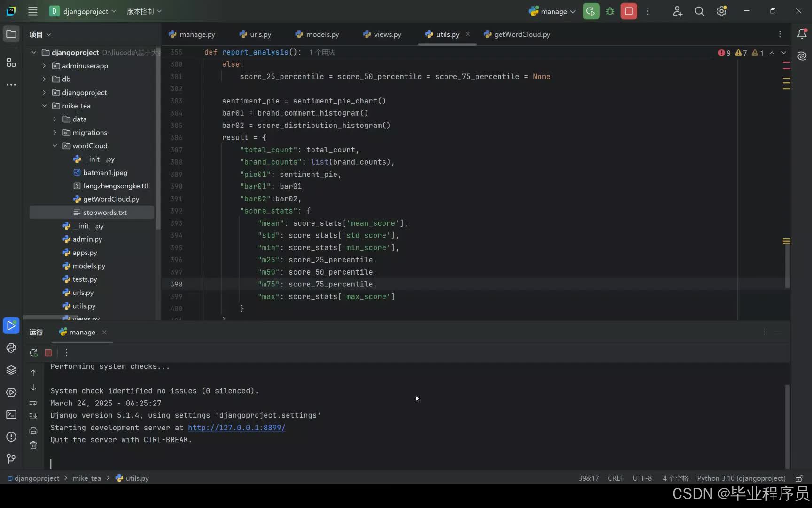Open the Problems tool window icon

[x=11, y=437]
